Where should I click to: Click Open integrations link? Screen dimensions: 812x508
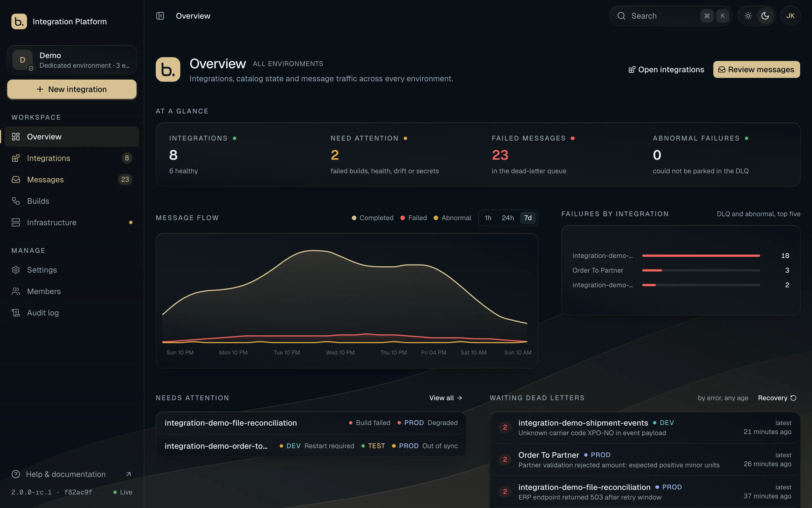pos(666,69)
